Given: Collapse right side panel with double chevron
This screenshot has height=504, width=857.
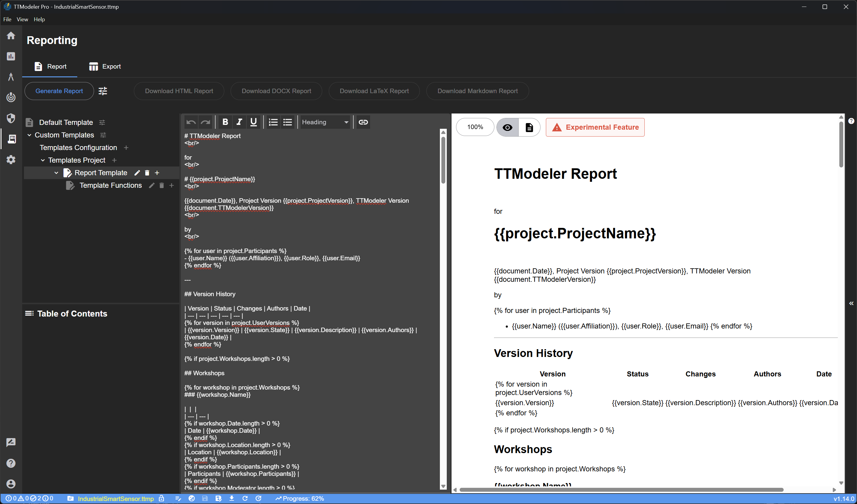Looking at the screenshot, I should tap(851, 303).
